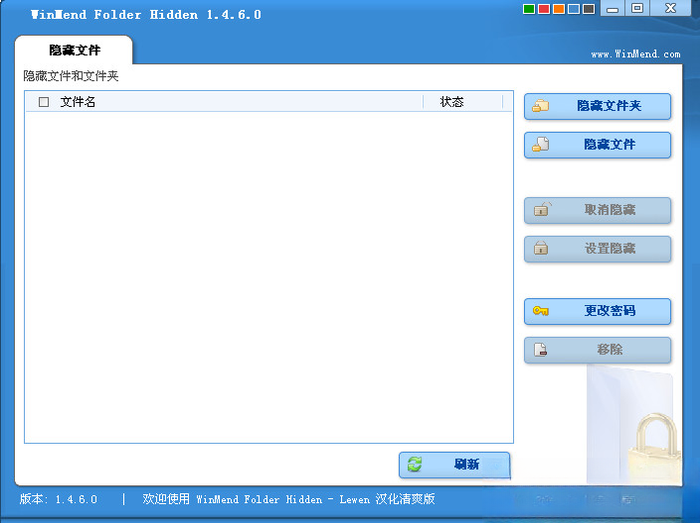This screenshot has height=523, width=700.
Task: Sort by the 文件名 column header
Action: coord(78,102)
